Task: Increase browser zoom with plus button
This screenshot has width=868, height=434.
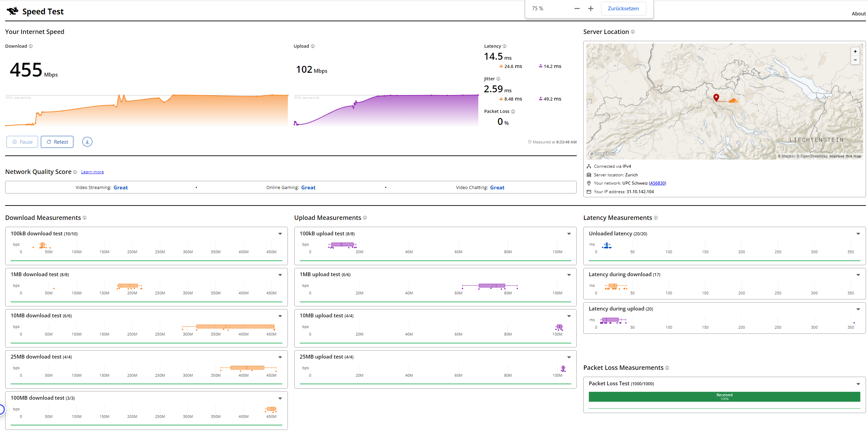Action: (590, 9)
